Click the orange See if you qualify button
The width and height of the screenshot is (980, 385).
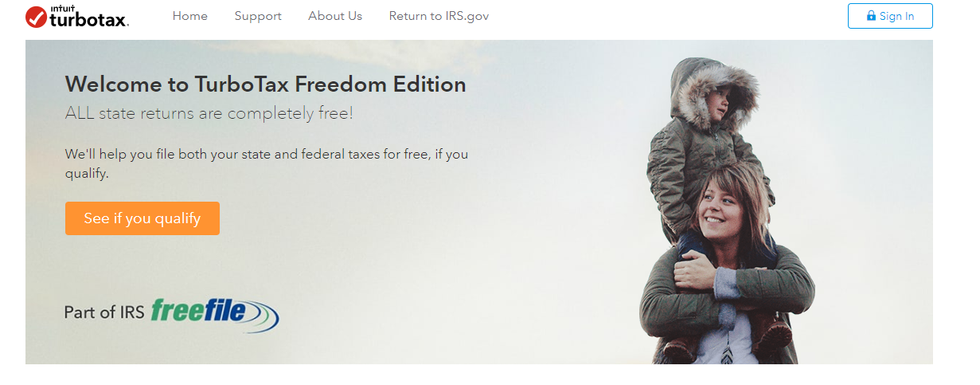[x=143, y=218]
